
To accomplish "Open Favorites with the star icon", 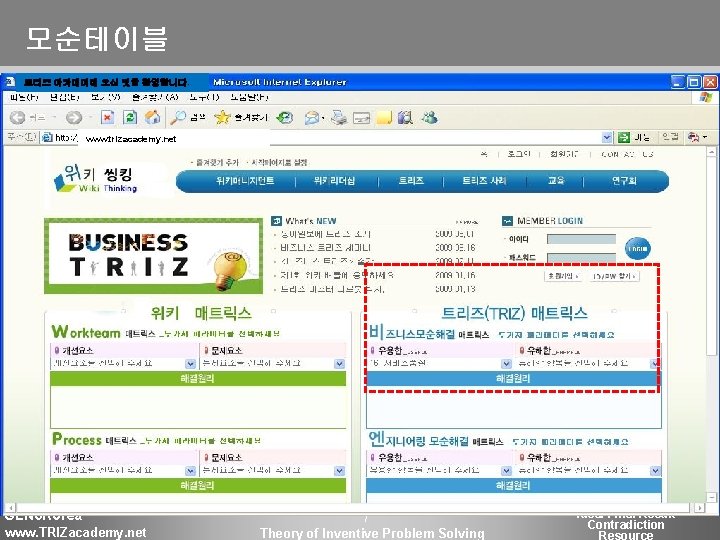I will click(222, 118).
